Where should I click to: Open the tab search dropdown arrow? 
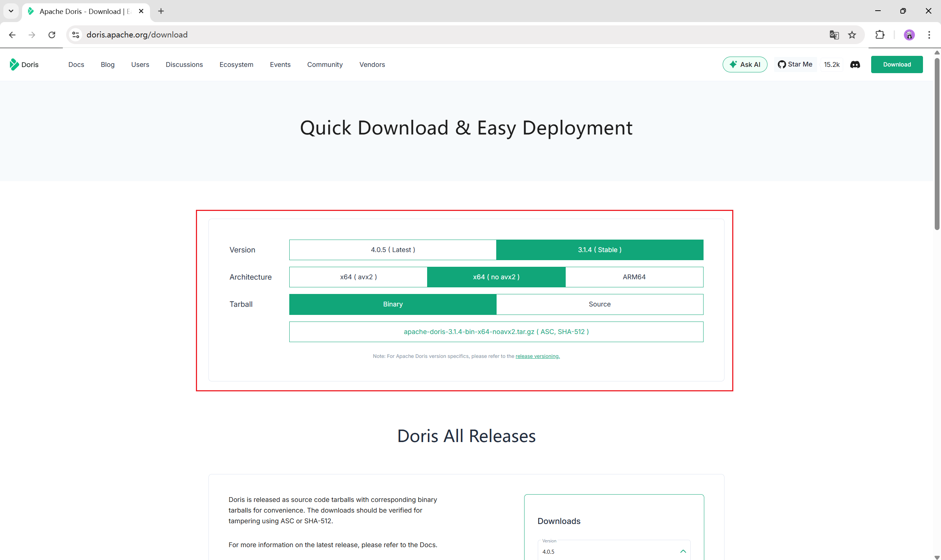click(11, 11)
